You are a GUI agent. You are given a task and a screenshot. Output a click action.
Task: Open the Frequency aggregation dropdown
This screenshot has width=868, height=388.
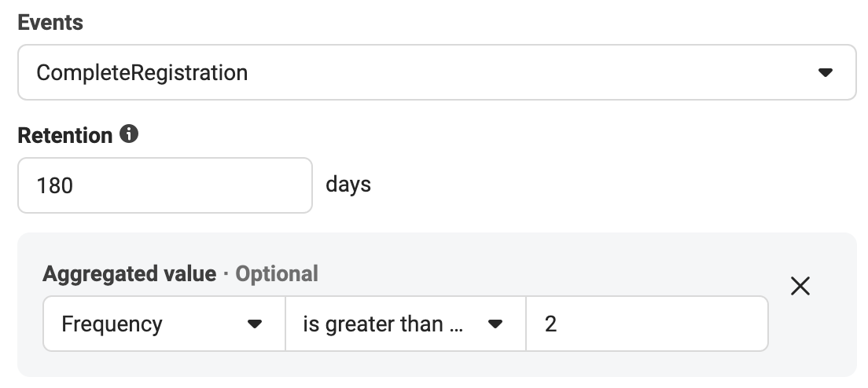pyautogui.click(x=164, y=324)
